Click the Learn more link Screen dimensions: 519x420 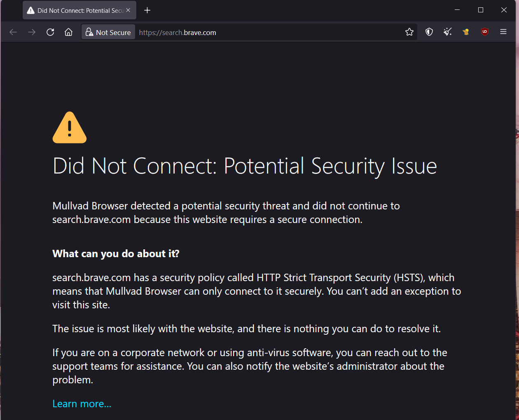(82, 404)
